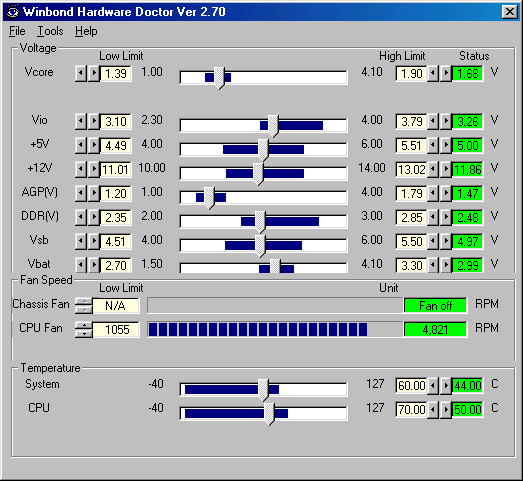Click the CPU Fan low limit field
Screen dimensions: 523x481
click(x=116, y=330)
